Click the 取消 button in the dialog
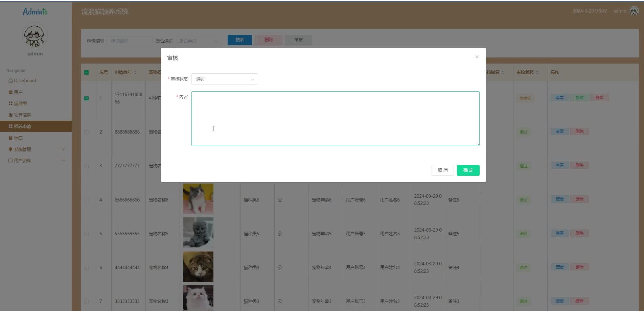Image resolution: width=644 pixels, height=311 pixels. (442, 170)
